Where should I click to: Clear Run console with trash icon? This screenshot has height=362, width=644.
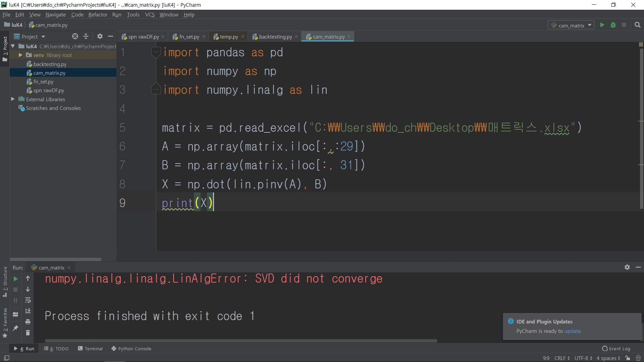[28, 333]
